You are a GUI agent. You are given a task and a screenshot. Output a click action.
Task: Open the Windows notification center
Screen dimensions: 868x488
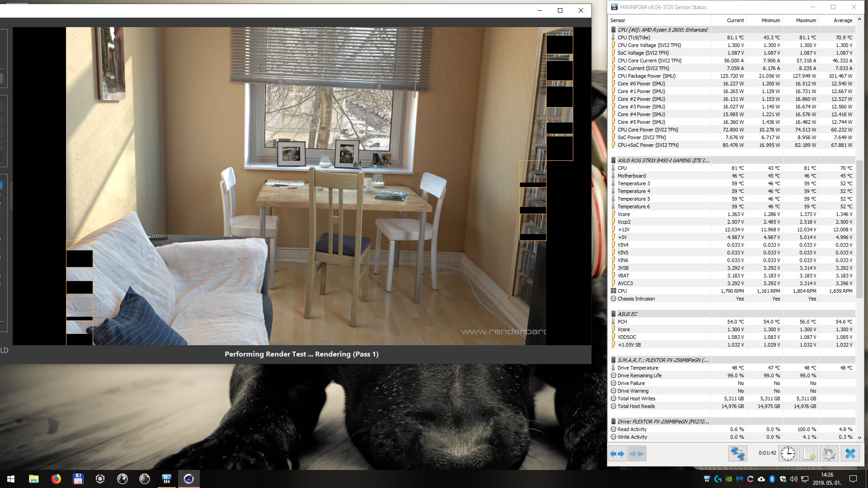click(853, 479)
